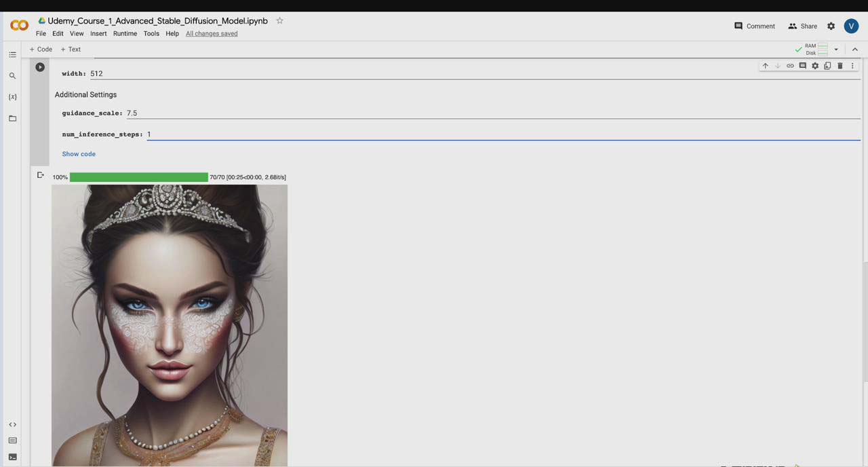Screen dimensions: 868x467
Task: Open the terminal panel icon
Action: 12,457
